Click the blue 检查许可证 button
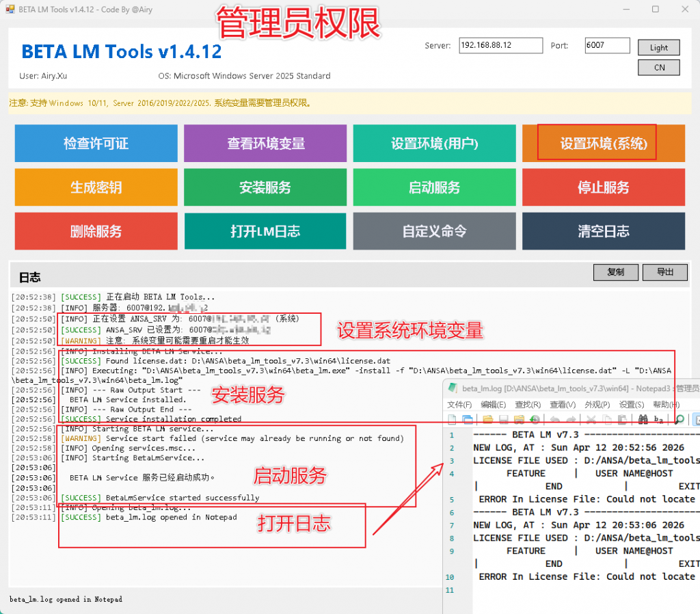The image size is (700, 614). [96, 144]
